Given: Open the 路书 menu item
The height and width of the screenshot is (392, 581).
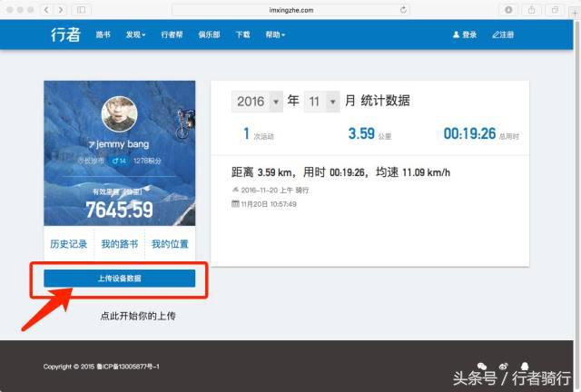Looking at the screenshot, I should click(x=103, y=34).
